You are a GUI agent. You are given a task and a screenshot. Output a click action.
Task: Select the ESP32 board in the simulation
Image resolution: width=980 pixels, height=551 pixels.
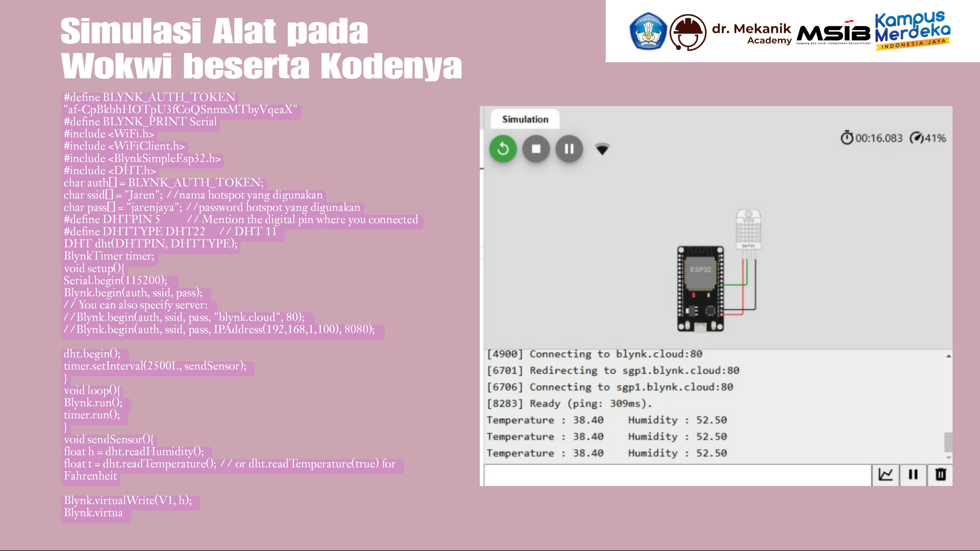tap(700, 289)
